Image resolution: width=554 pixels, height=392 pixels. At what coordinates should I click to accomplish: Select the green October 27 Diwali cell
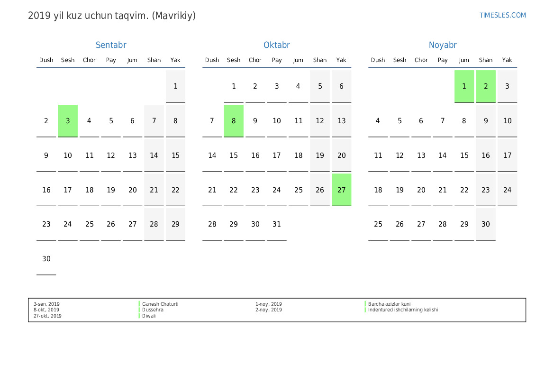point(341,190)
